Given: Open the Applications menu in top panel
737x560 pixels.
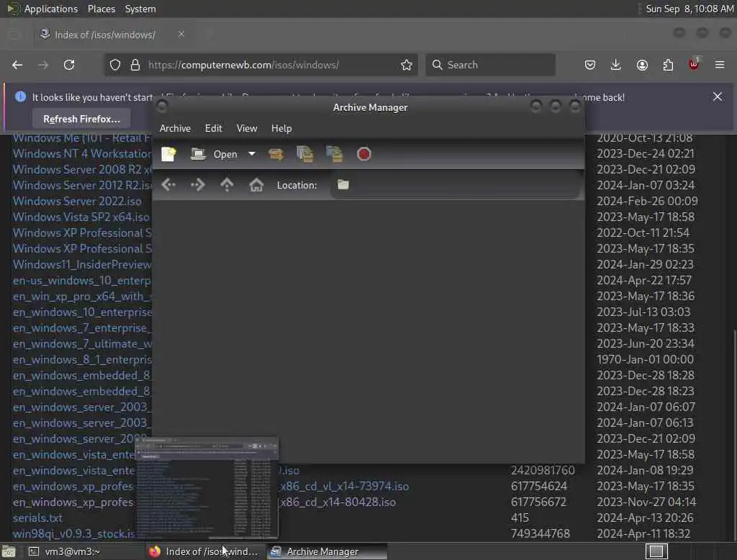Looking at the screenshot, I should coord(51,9).
